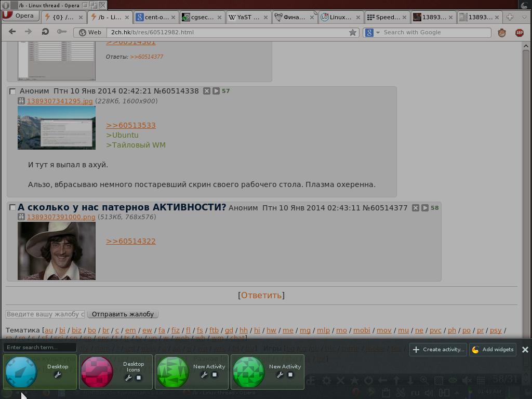Viewport: 532px width, 399px height.
Task: Follow the >>60513533 reply link
Action: point(130,125)
